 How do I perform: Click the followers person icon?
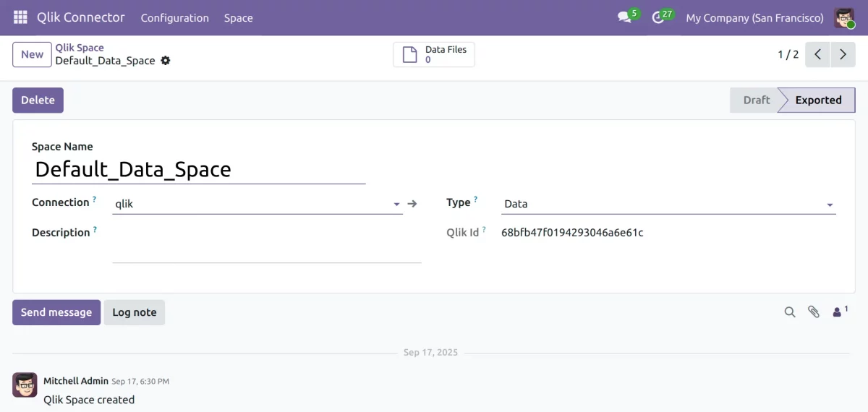(x=838, y=312)
